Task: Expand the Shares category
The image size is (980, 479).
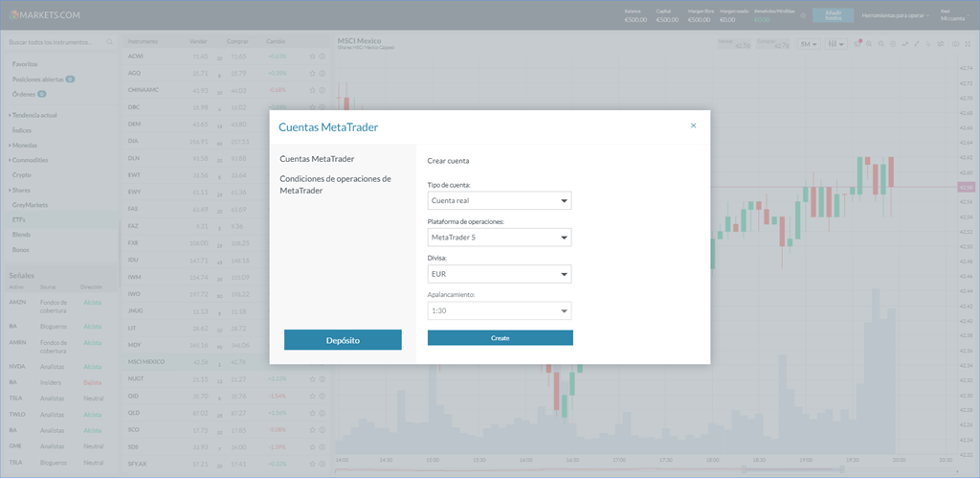Action: tap(21, 190)
